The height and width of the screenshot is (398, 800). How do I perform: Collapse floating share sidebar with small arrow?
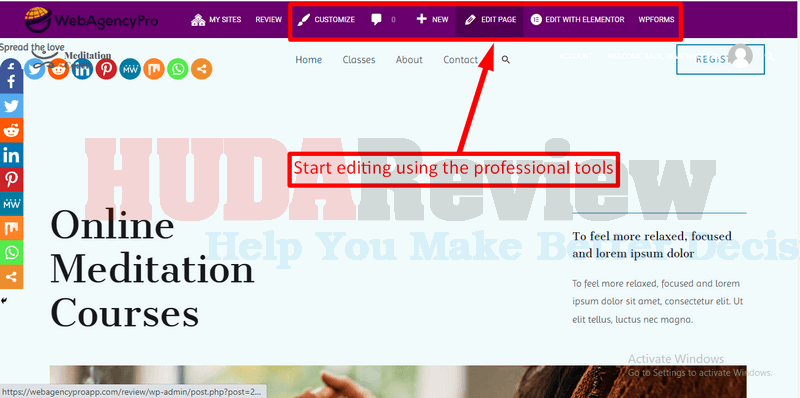click(x=4, y=301)
